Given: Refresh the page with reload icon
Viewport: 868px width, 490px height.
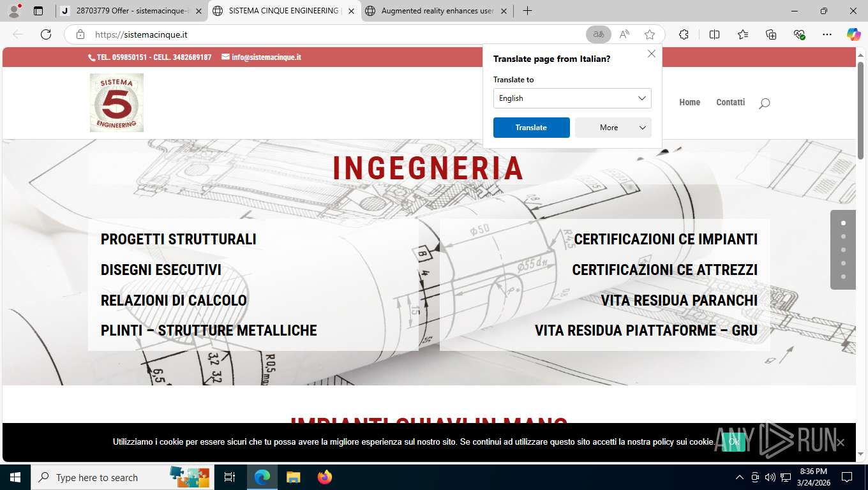Looking at the screenshot, I should (46, 34).
